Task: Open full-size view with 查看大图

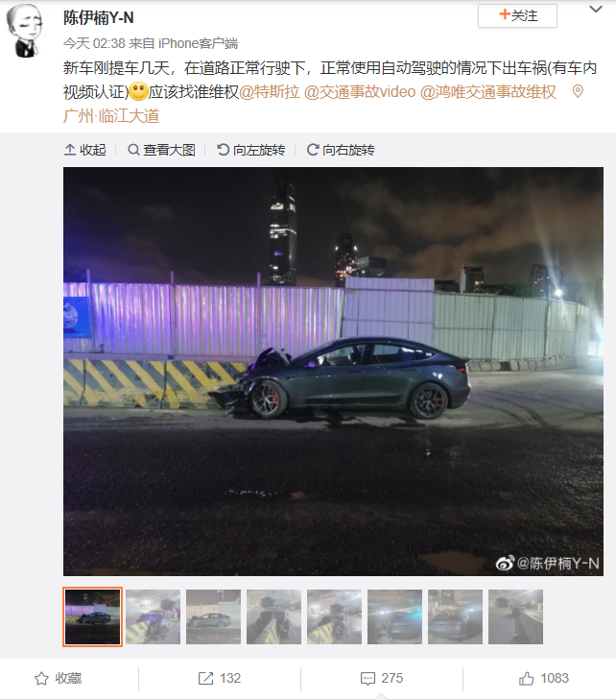Action: click(161, 150)
